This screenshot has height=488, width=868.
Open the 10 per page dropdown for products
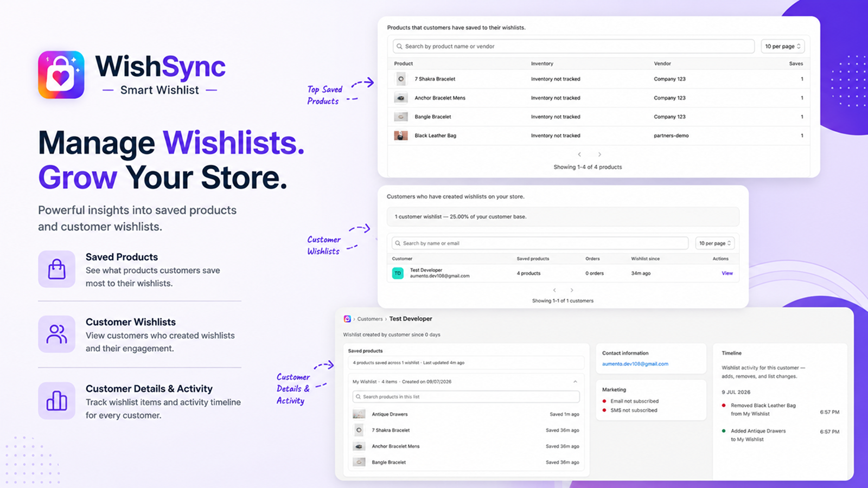783,47
